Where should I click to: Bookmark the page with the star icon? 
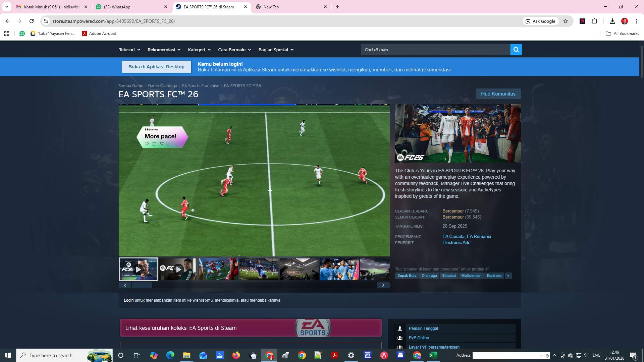[566, 21]
